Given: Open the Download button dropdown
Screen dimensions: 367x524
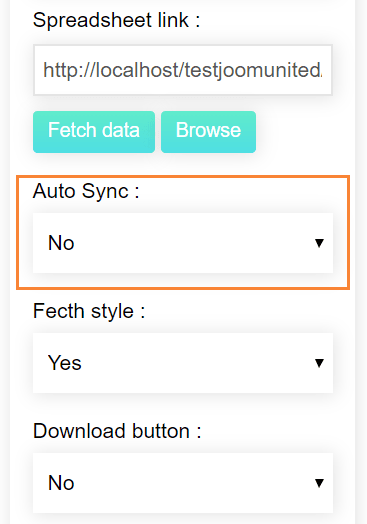Looking at the screenshot, I should 183,483.
